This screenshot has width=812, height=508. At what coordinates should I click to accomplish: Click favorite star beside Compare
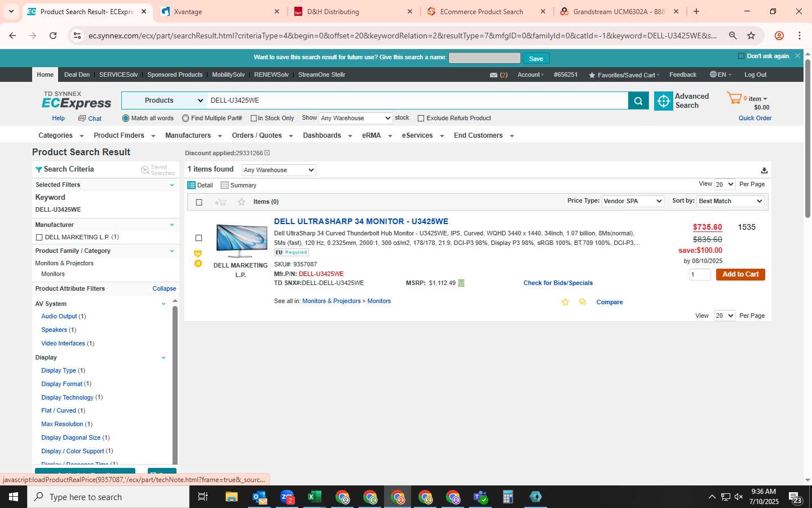(565, 302)
